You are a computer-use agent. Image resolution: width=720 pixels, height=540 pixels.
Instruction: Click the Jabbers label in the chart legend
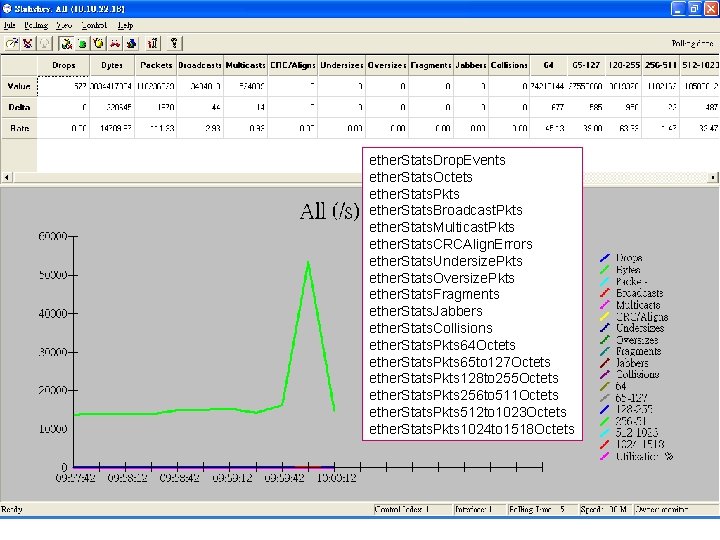point(632,363)
